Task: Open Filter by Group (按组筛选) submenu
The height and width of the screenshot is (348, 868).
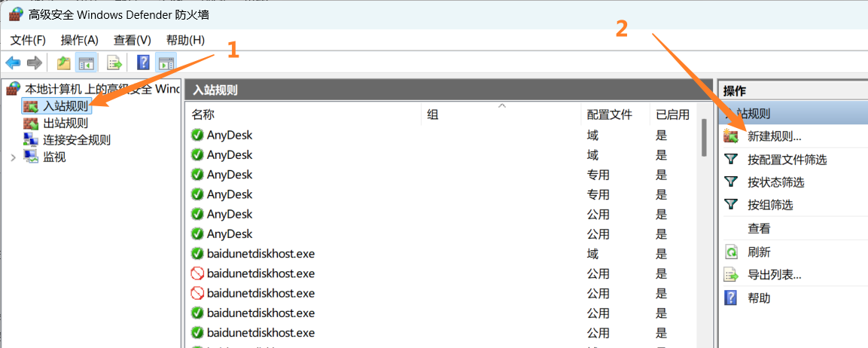Action: pos(769,205)
